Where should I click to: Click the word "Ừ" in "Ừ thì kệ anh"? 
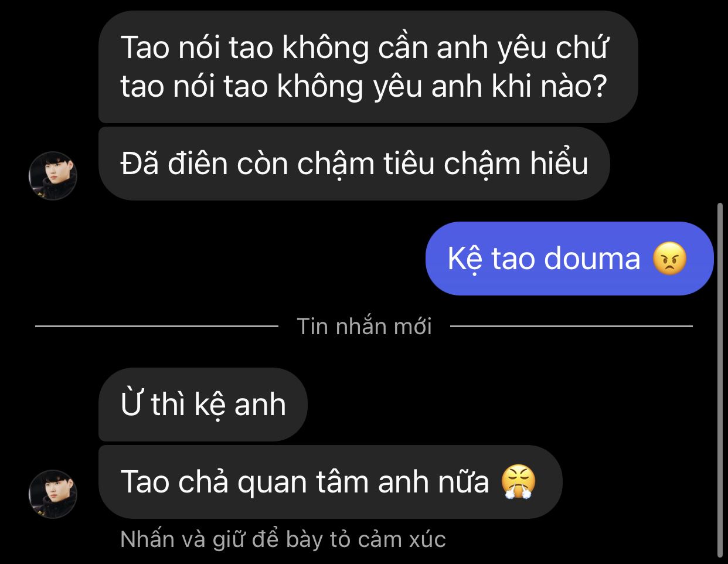coord(132,403)
